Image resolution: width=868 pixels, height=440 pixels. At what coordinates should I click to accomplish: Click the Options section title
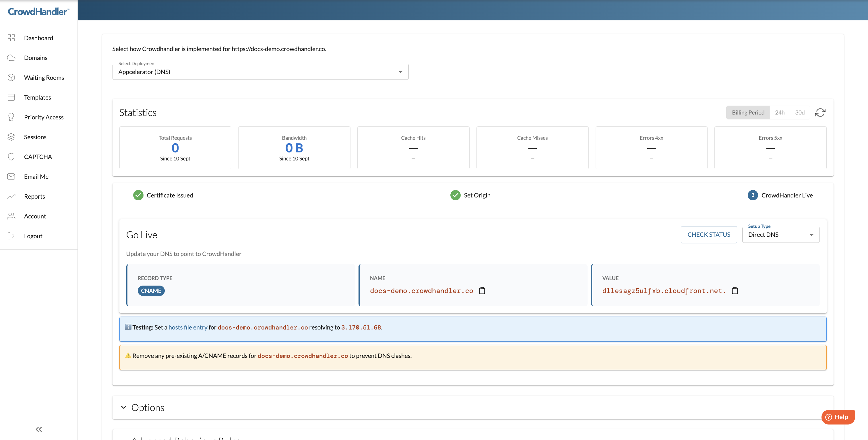pos(148,407)
